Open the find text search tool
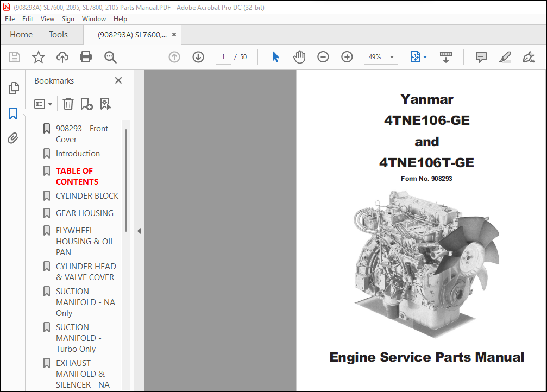 click(110, 57)
